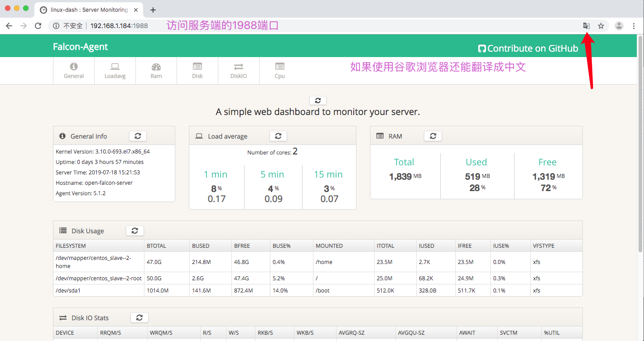The image size is (644, 341).
Task: Select the linux-dash Server Monitoring tab
Action: 88,10
